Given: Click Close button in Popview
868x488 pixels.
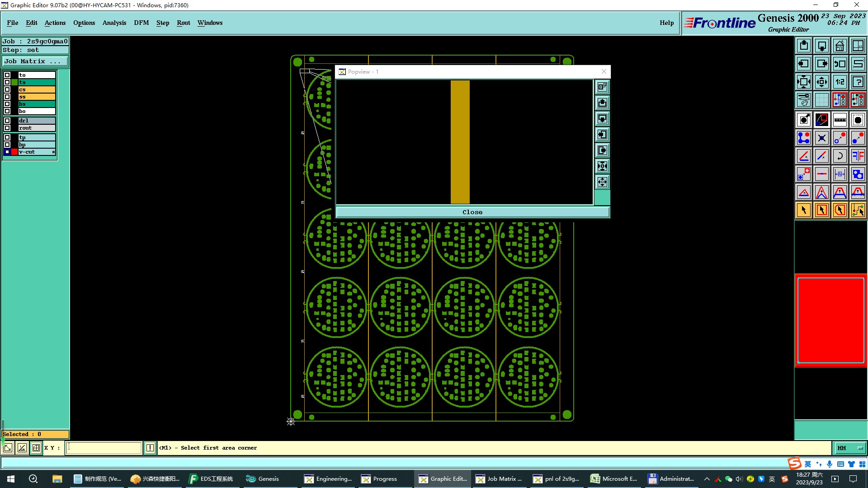Looking at the screenshot, I should tap(472, 212).
